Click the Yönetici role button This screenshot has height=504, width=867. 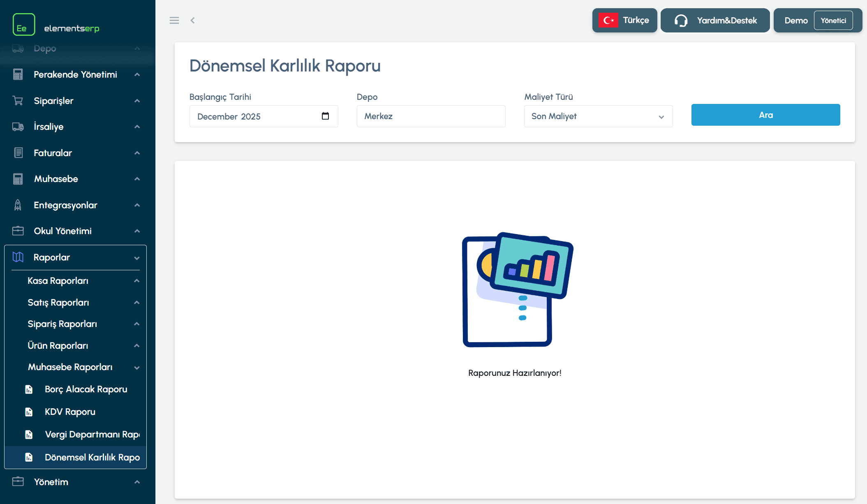click(x=833, y=21)
